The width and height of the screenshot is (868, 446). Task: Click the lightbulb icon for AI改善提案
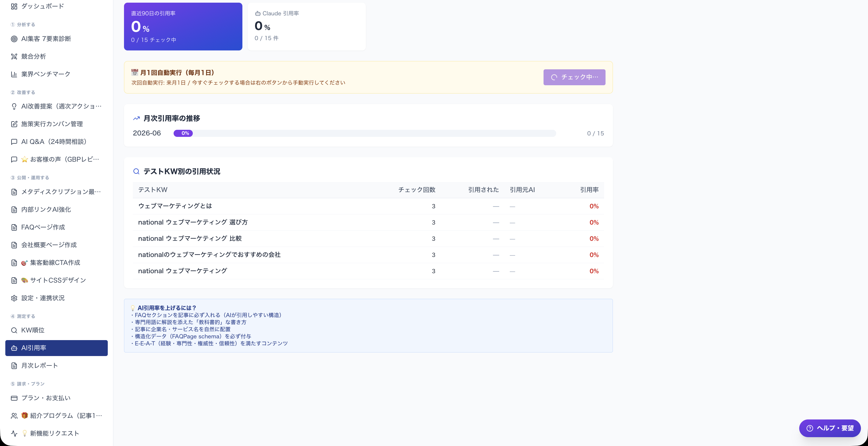click(x=14, y=107)
